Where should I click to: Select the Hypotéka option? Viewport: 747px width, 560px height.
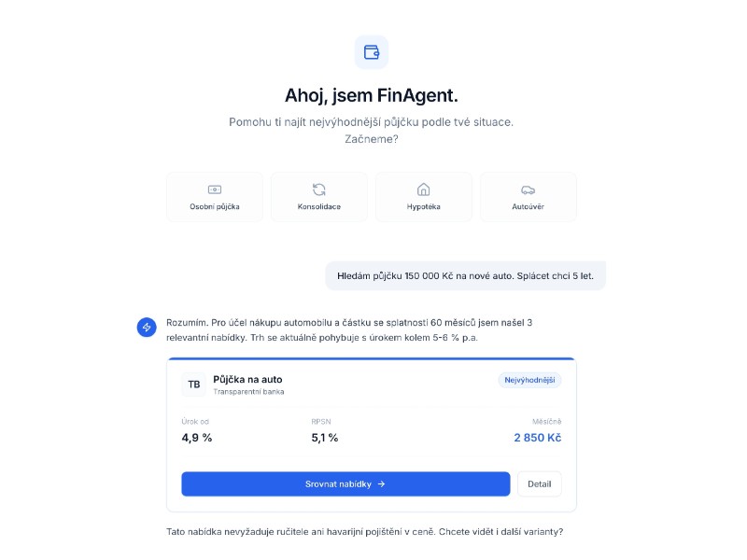(x=424, y=197)
